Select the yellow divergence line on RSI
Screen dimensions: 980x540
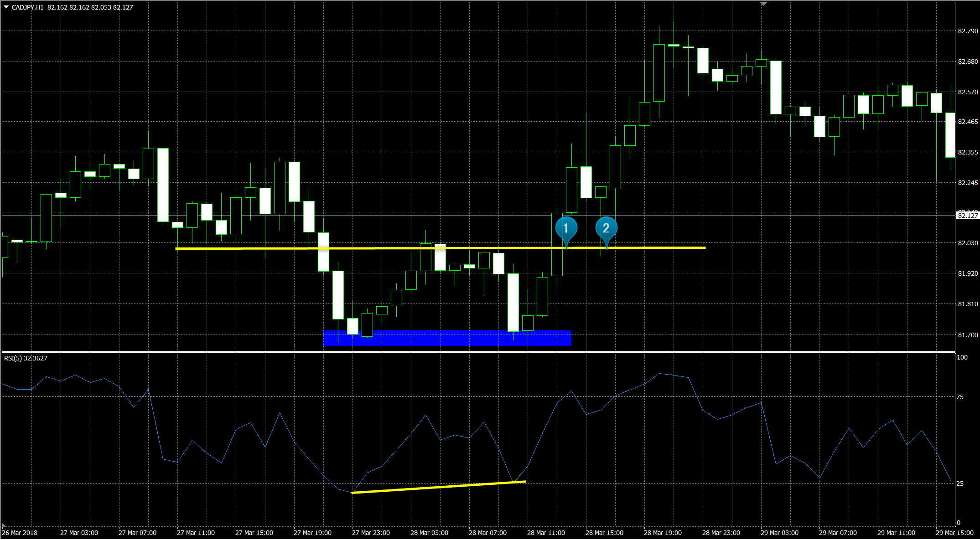click(438, 487)
